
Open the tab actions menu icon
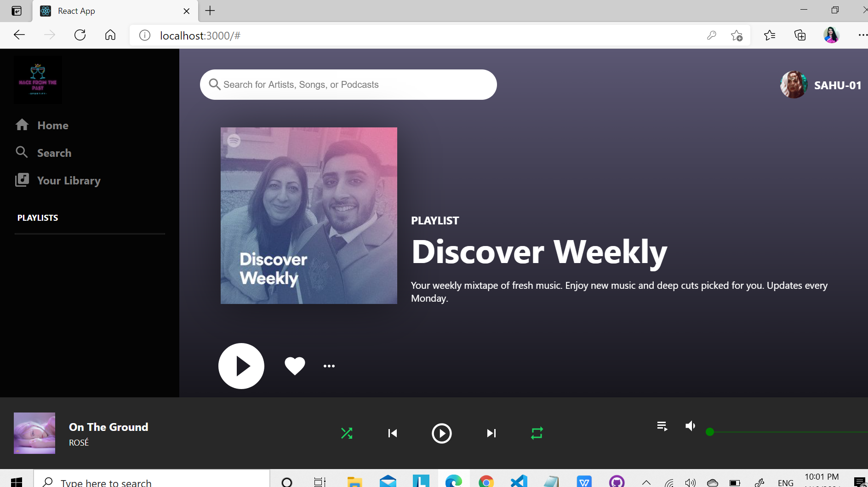(x=17, y=11)
